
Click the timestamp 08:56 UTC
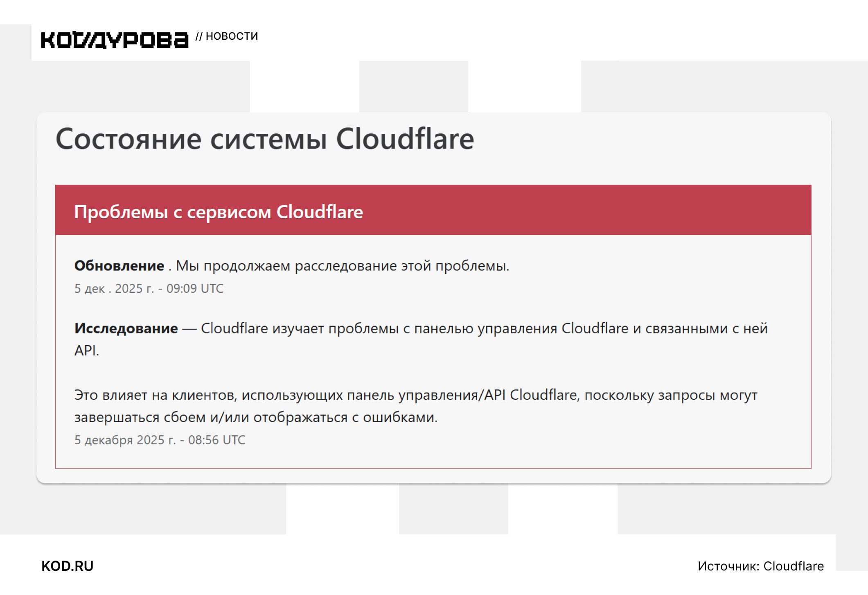coord(216,440)
